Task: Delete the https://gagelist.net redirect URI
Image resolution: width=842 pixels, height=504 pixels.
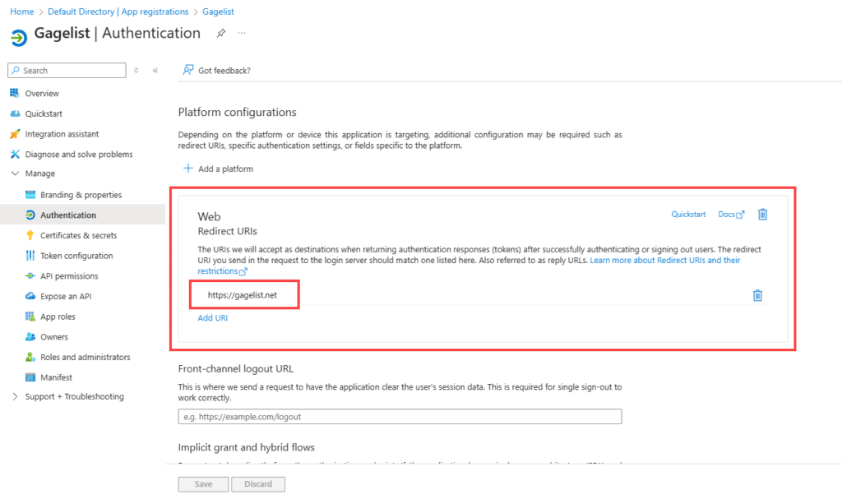Action: 757,295
